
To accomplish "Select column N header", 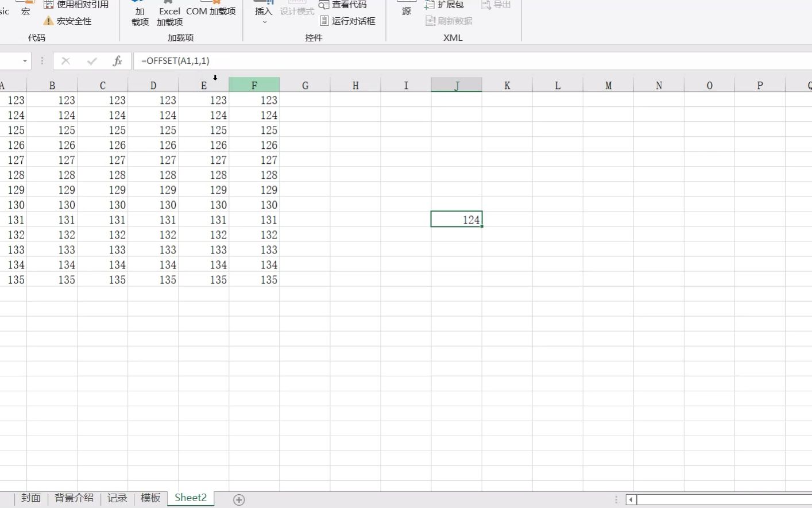I will pos(659,85).
